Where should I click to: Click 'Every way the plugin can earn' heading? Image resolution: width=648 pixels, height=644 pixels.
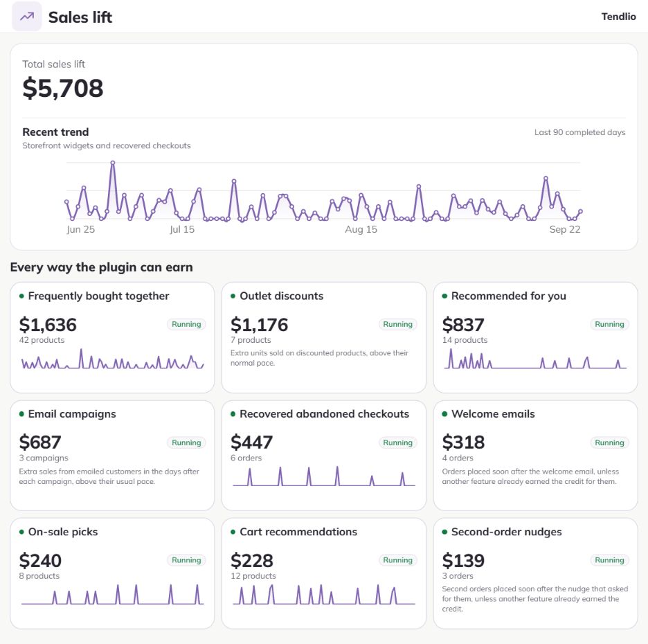(101, 267)
